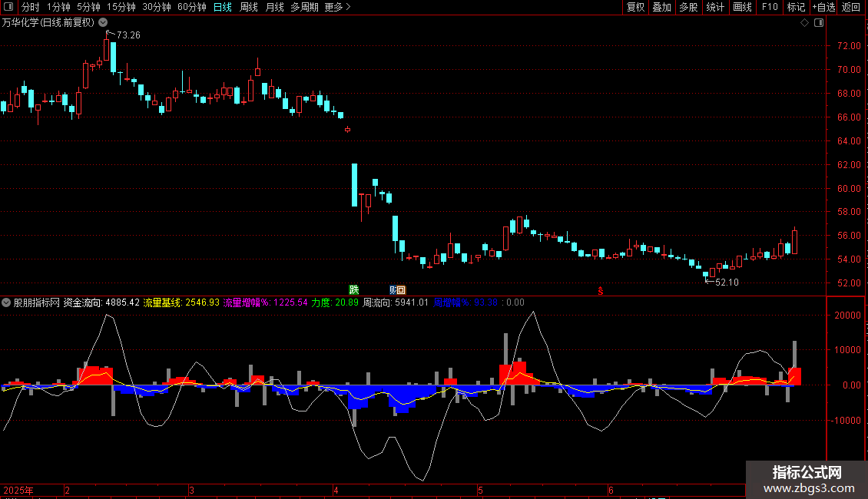This screenshot has width=868, height=499.
Task: Click the -10000 indicator axis label
Action: click(x=846, y=421)
